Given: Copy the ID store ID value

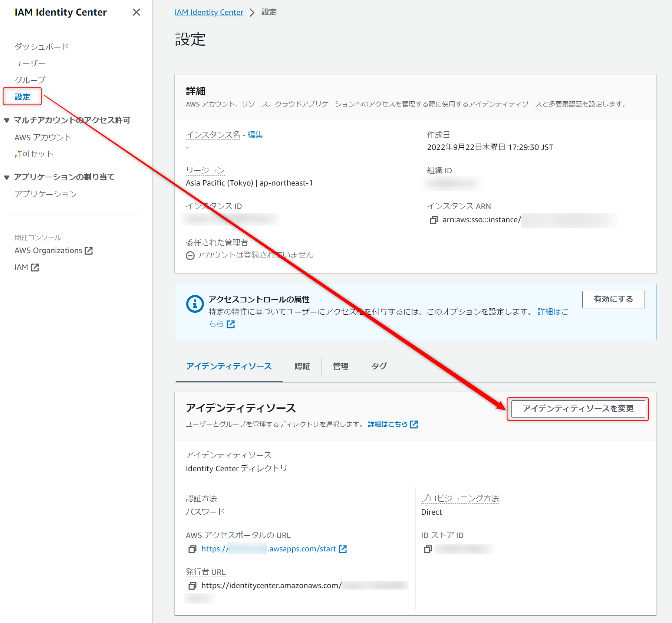Looking at the screenshot, I should point(428,549).
